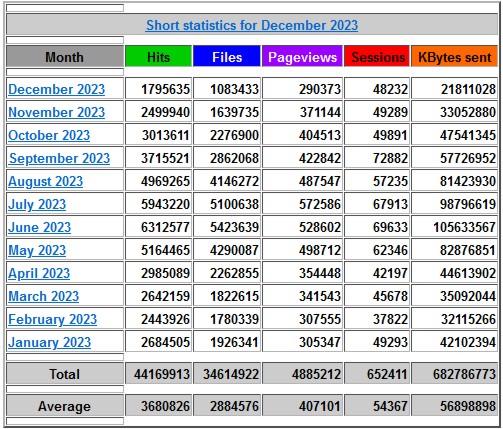Viewport: 503px width, 429px height.
Task: Open the June 2023 month link
Action: tap(40, 227)
